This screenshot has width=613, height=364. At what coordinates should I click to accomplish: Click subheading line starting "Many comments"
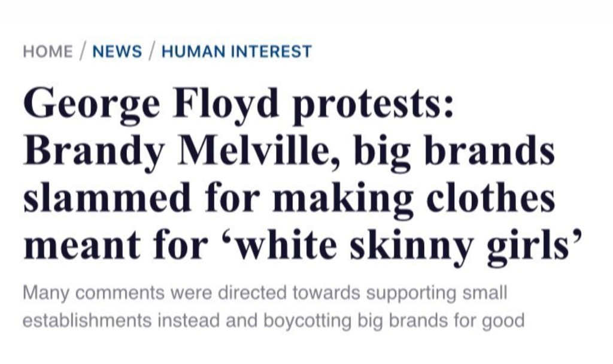pyautogui.click(x=265, y=293)
